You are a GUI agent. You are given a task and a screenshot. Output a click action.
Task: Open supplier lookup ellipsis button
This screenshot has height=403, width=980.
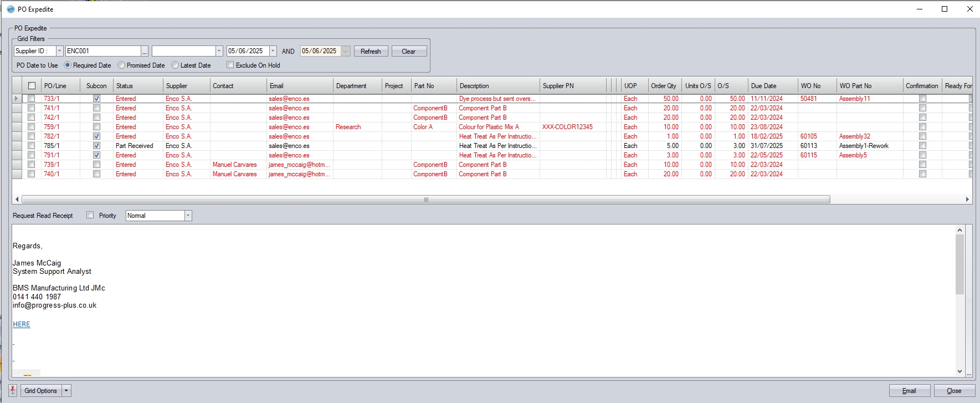(145, 52)
